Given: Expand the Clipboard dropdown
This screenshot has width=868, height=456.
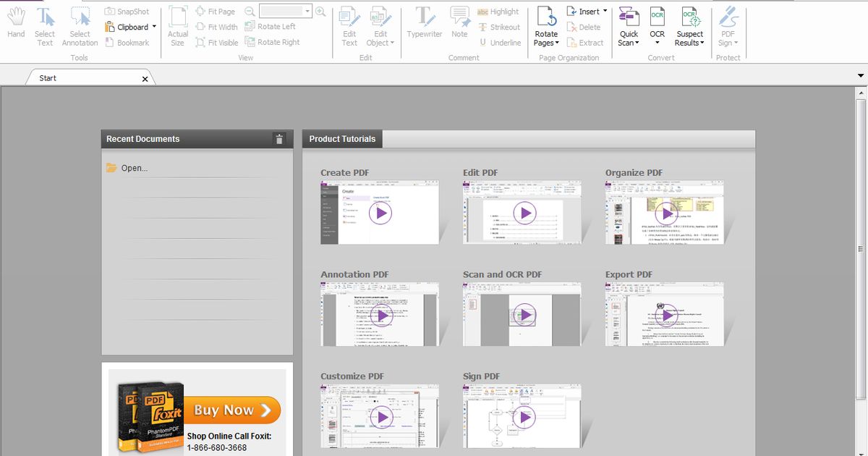Looking at the screenshot, I should click(x=153, y=26).
